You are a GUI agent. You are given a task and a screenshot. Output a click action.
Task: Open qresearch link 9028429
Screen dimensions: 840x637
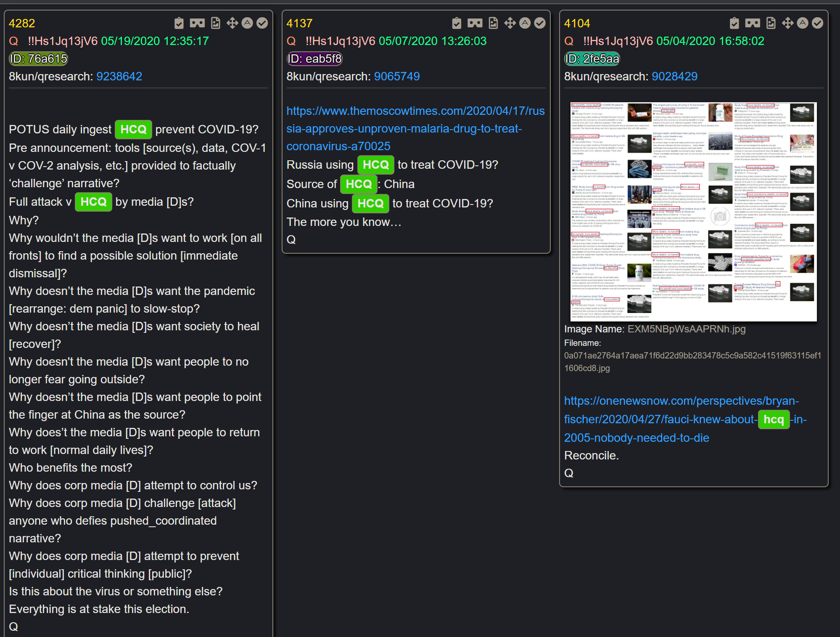(x=674, y=77)
